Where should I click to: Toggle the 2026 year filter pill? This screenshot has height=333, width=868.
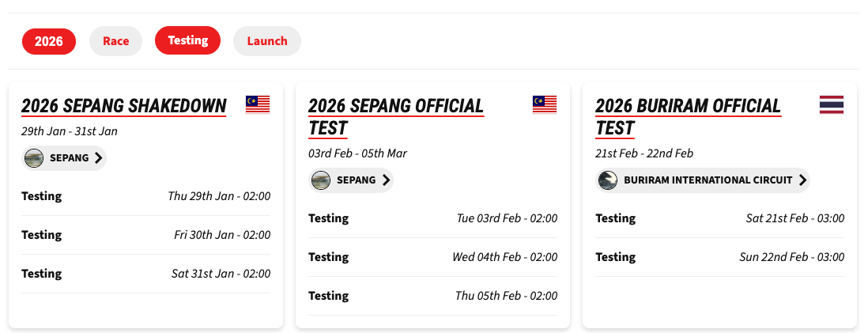coord(49,41)
